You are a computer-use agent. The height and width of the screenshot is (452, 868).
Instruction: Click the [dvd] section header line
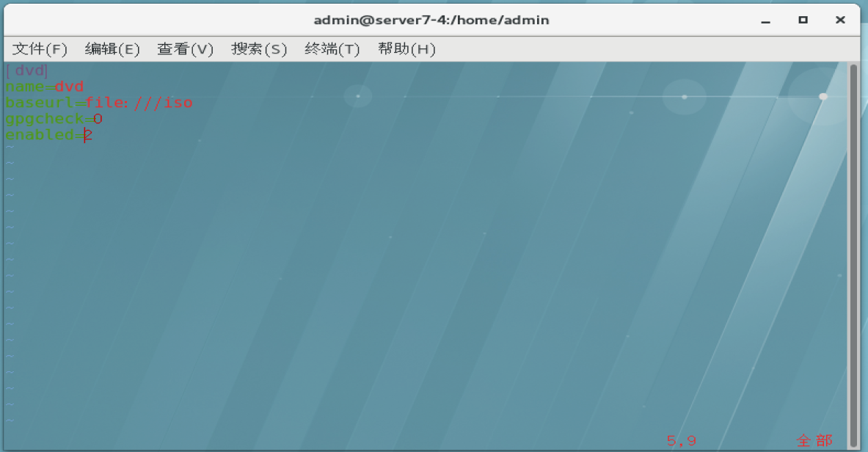pos(26,70)
